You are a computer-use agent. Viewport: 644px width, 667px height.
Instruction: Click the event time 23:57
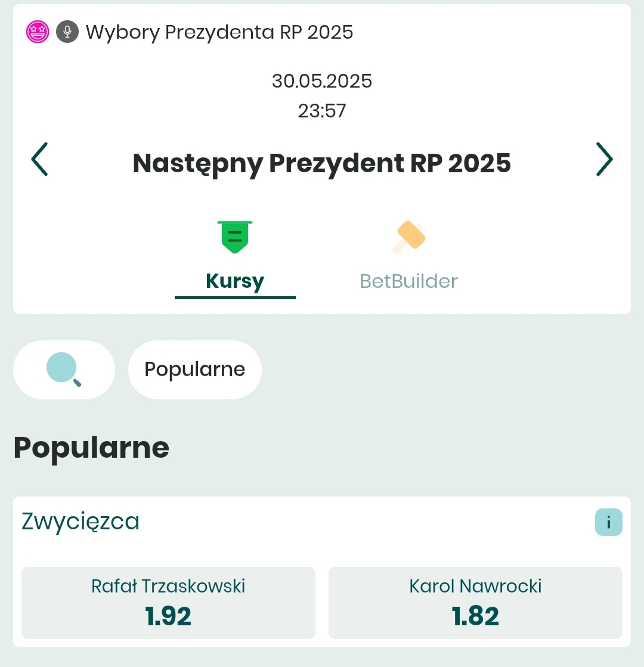click(x=322, y=111)
